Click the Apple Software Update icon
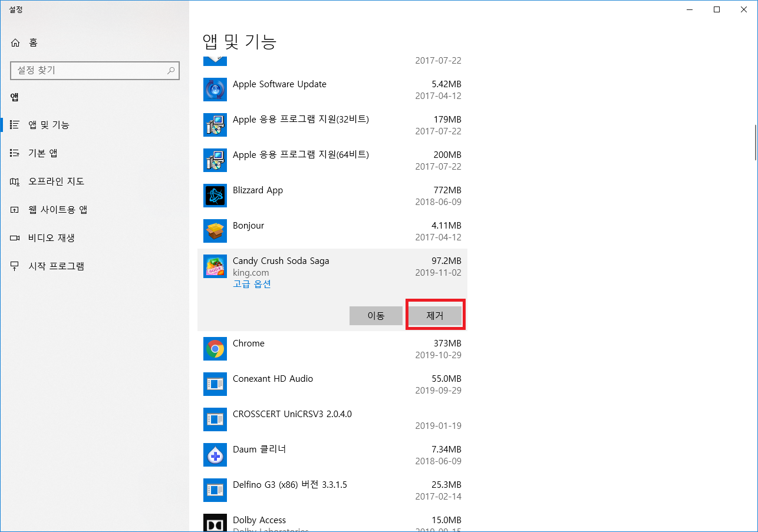 (215, 90)
